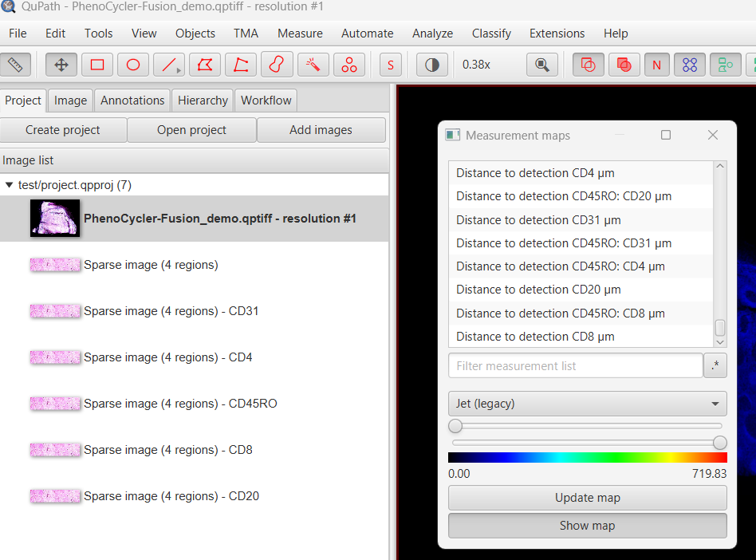Switch to the Workflow tab
This screenshot has height=560, width=756.
point(266,100)
